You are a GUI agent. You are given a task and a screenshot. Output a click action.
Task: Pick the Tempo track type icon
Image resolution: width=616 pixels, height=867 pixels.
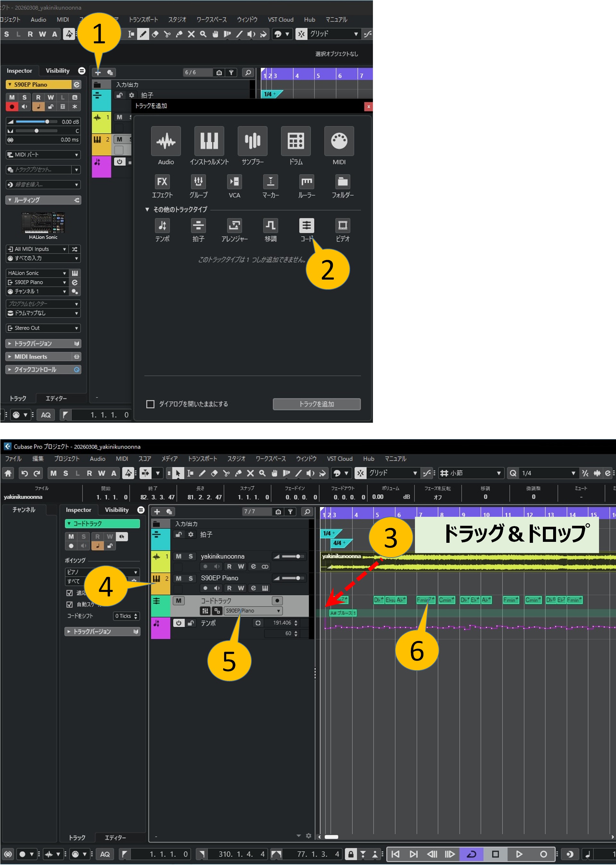click(x=162, y=225)
